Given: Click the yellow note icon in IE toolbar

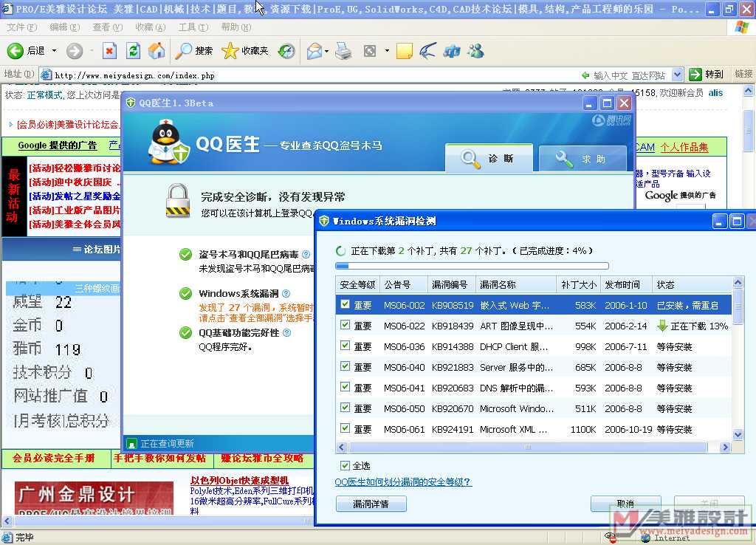Looking at the screenshot, I should tap(404, 51).
